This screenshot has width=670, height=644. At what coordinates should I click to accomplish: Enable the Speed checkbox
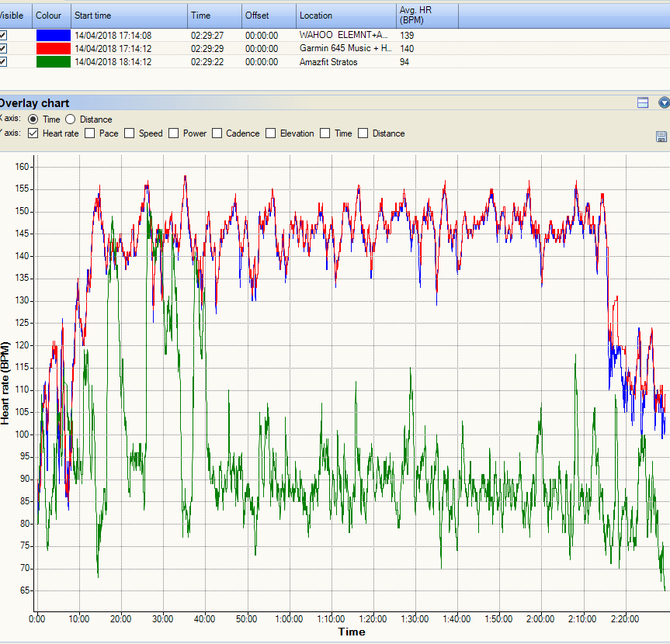[129, 133]
